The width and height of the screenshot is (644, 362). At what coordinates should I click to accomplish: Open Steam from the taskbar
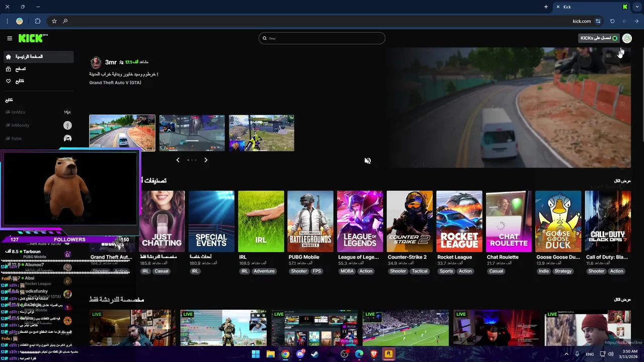point(315,354)
